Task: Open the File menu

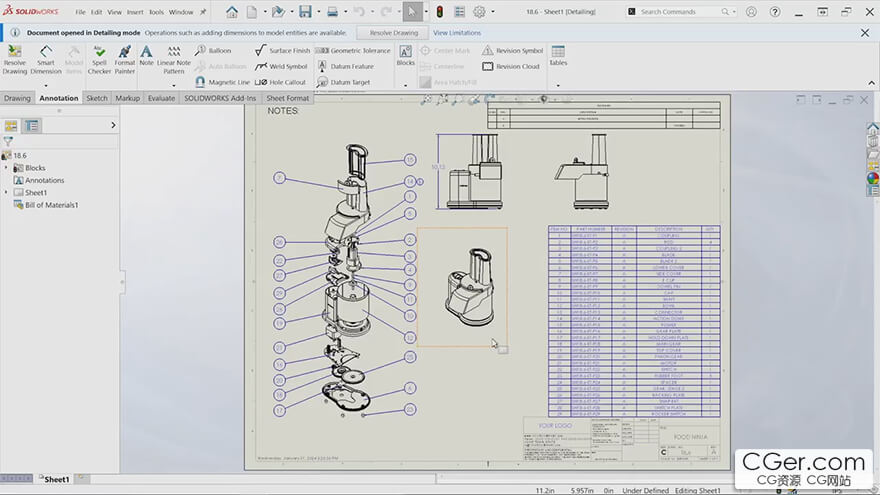Action: point(81,12)
